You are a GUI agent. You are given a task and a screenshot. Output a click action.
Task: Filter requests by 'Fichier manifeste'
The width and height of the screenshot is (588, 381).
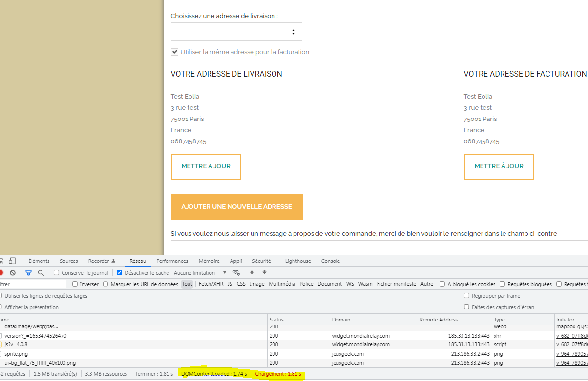[397, 284]
